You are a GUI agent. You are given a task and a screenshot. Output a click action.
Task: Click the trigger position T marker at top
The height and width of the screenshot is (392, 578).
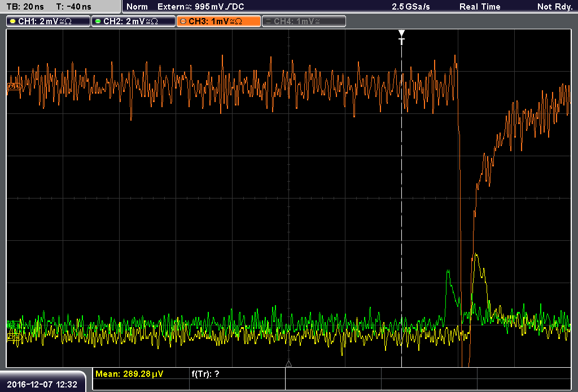point(401,37)
